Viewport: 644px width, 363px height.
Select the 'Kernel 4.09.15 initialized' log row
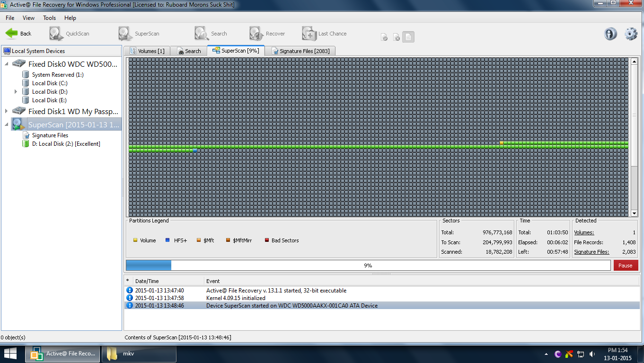pyautogui.click(x=382, y=298)
